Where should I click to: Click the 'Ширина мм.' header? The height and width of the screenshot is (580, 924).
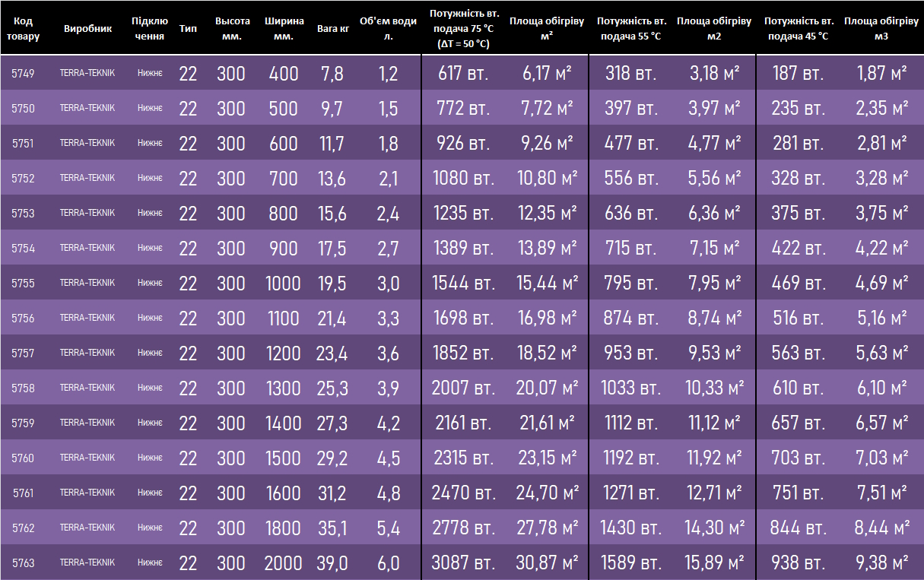click(284, 28)
